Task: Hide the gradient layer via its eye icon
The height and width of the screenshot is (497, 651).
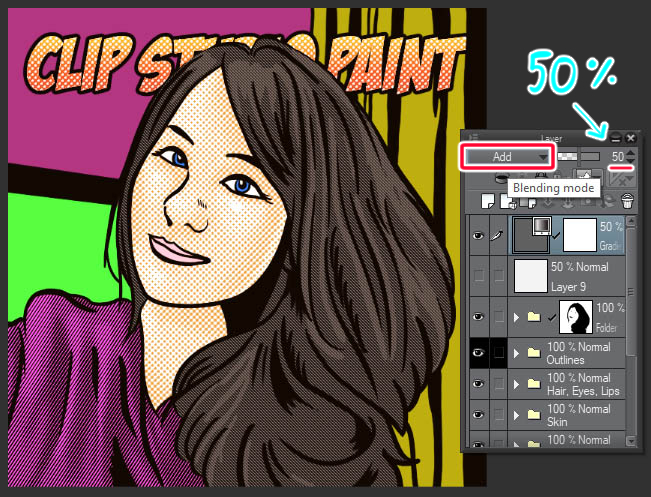Action: point(479,235)
